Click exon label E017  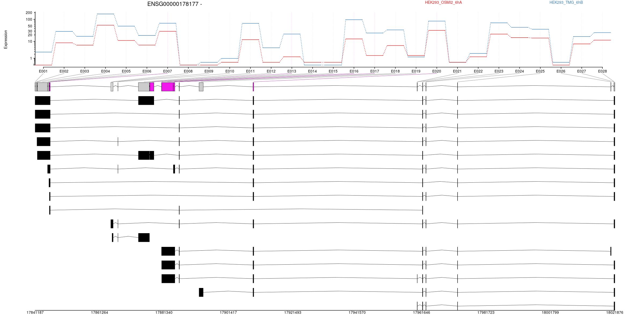point(375,71)
